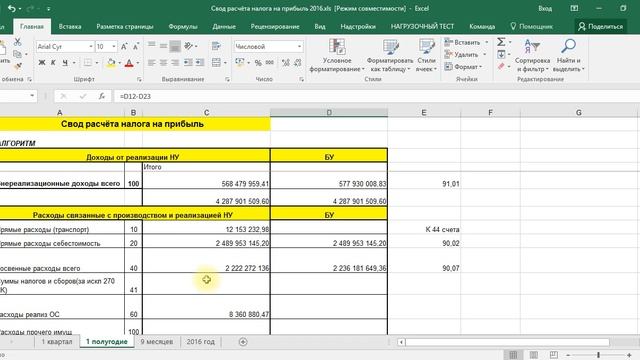Open Форматировать как таблицу menu

point(390,56)
